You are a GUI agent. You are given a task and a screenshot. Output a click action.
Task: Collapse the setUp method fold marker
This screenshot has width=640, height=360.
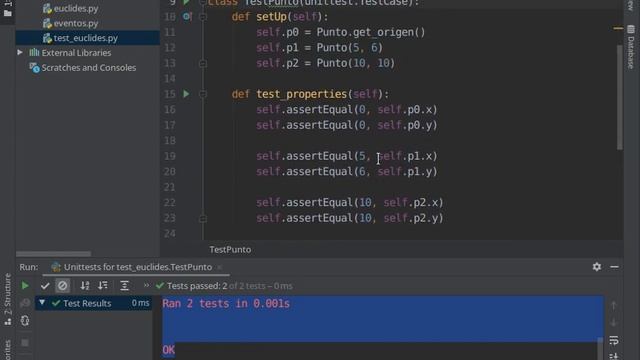203,17
